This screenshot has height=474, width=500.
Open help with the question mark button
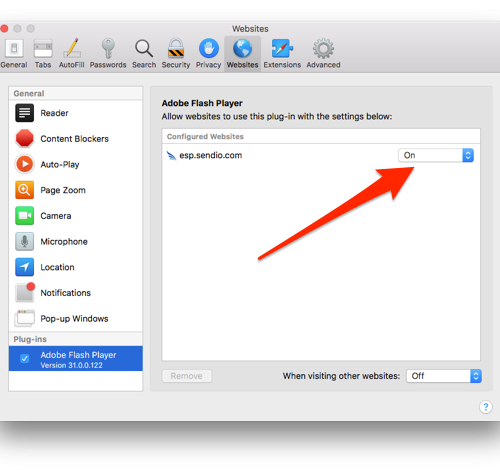point(486,407)
